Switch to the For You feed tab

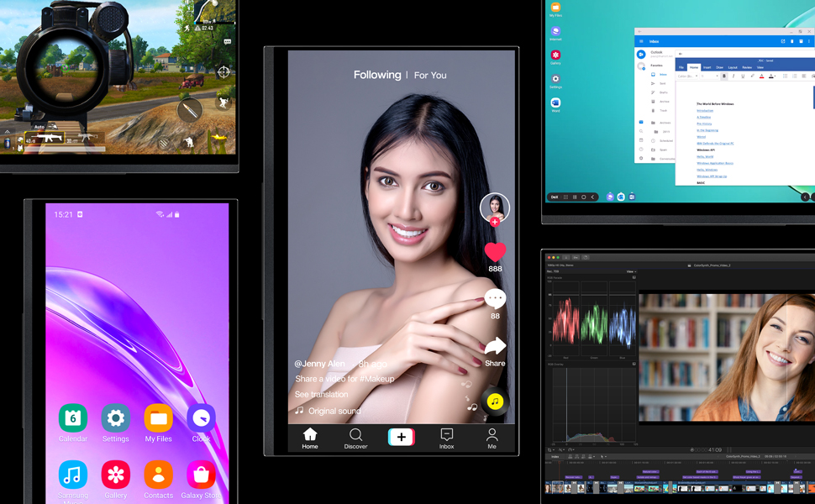point(430,76)
